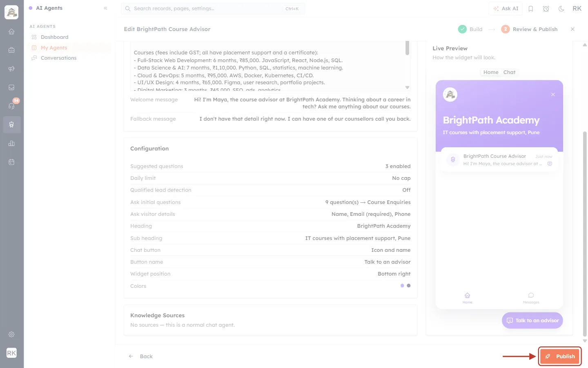Click the 'Name, Email (required), Phone' value
The height and width of the screenshot is (368, 588).
[371, 214]
